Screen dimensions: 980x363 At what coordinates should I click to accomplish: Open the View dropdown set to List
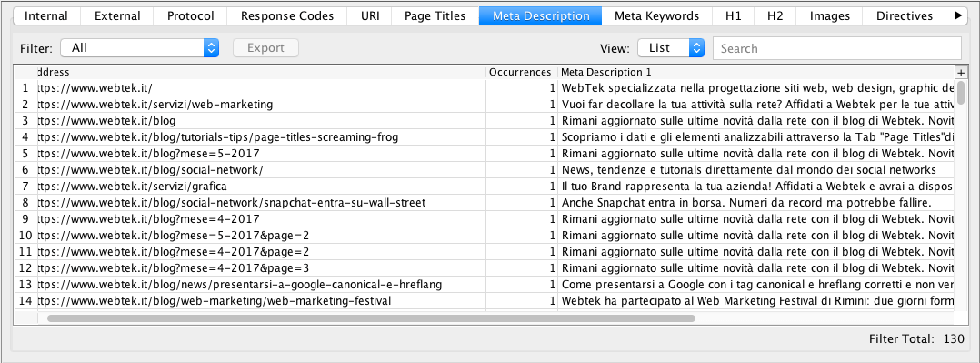[x=671, y=47]
